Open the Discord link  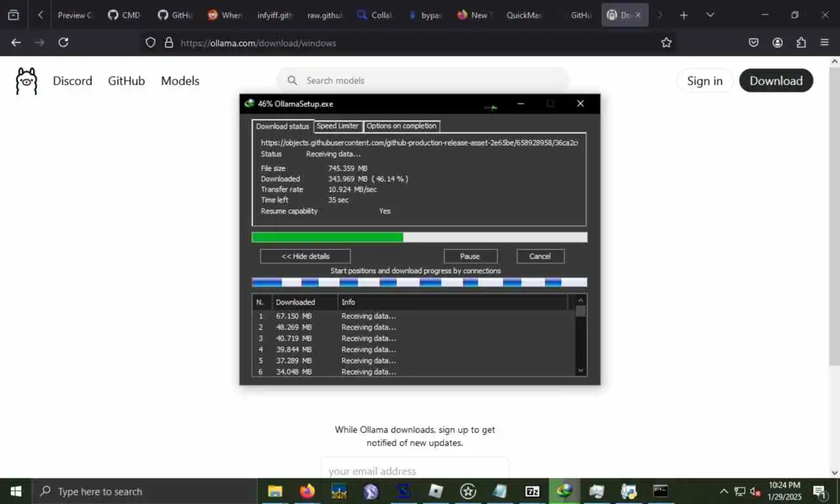[72, 81]
